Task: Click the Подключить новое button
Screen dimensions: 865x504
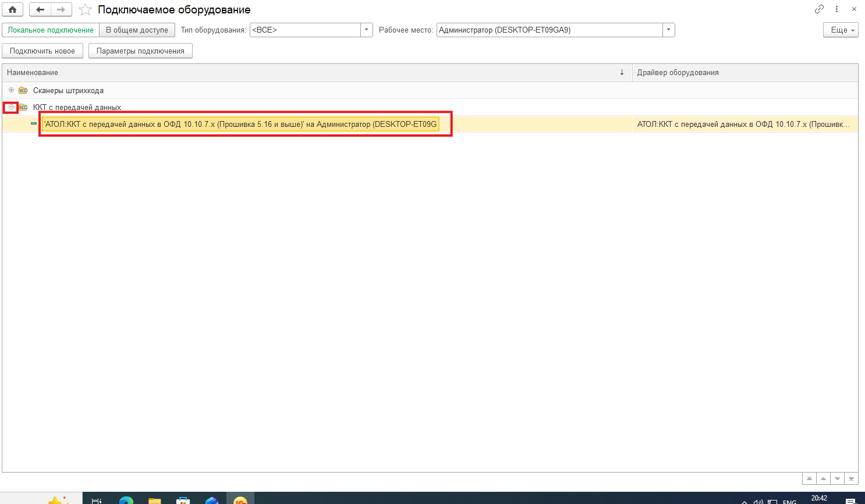Action: [42, 51]
